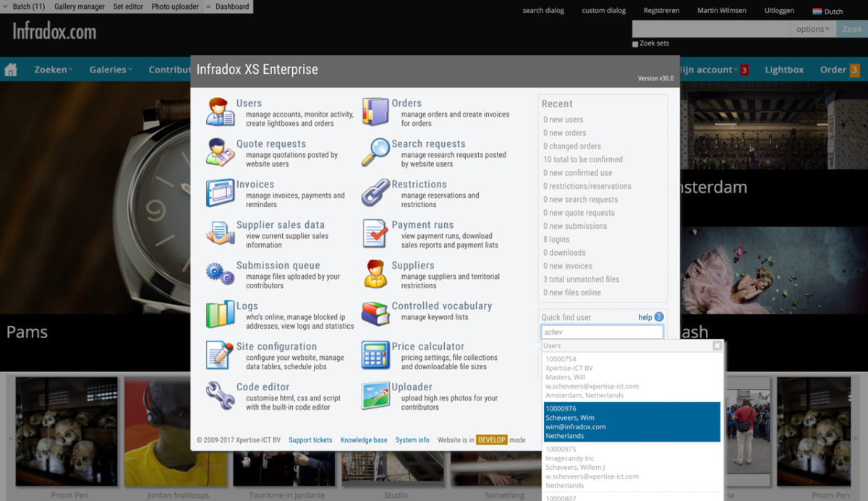868x501 pixels.
Task: Click the Controlled vocabulary books icon
Action: 375,315
